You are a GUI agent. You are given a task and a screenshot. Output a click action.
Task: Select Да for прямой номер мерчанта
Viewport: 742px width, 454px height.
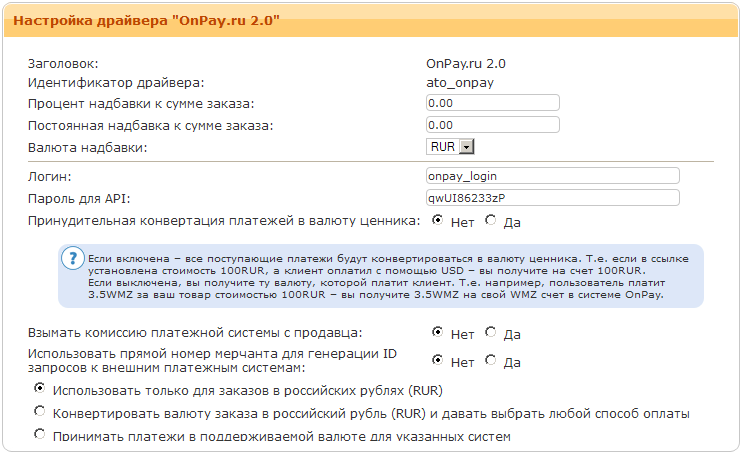click(490, 360)
